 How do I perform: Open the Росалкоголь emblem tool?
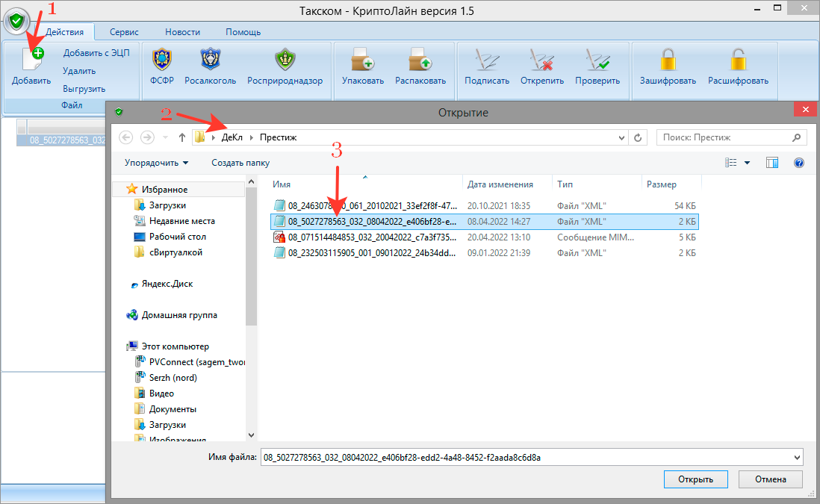[x=211, y=59]
